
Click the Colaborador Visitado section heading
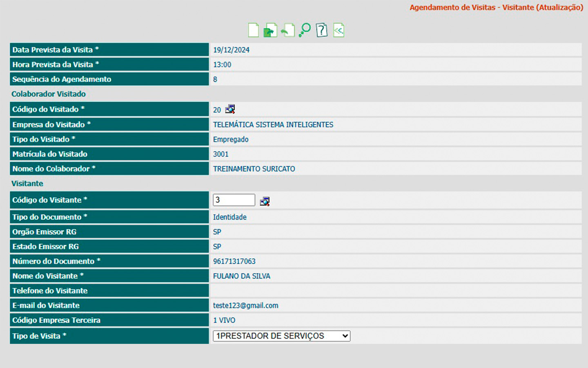tap(49, 94)
